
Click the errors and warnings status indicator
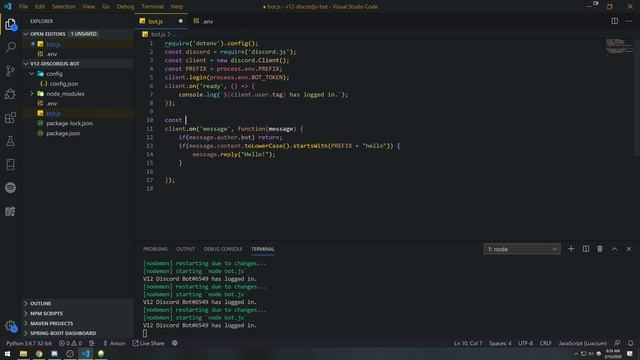tap(70, 343)
